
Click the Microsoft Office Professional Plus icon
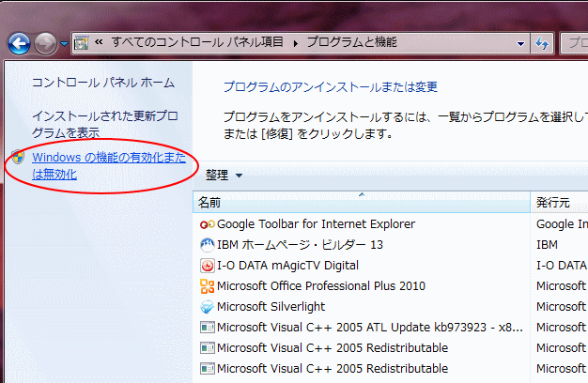tap(207, 286)
